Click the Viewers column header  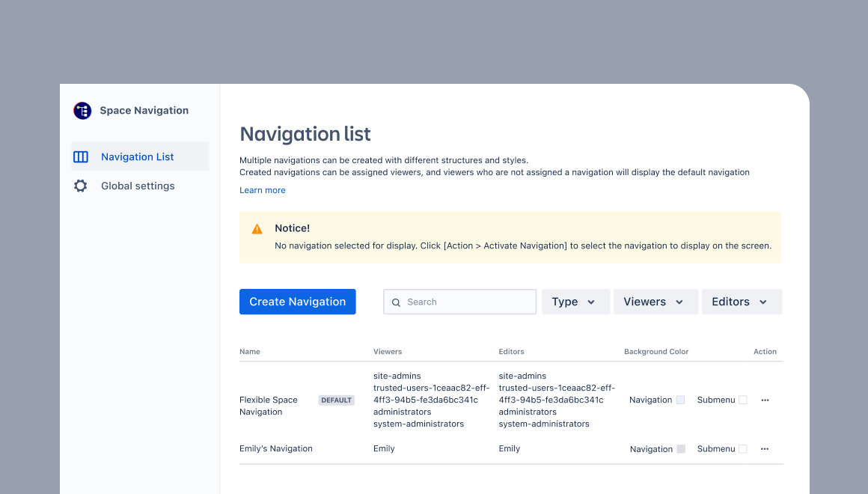388,352
